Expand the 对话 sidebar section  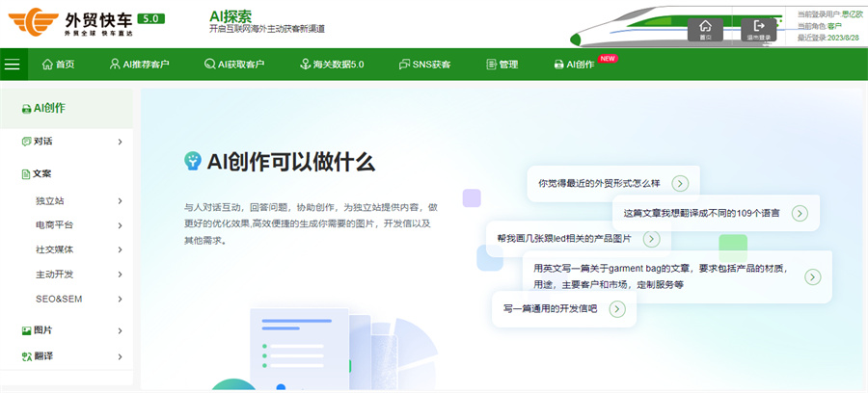[120, 142]
